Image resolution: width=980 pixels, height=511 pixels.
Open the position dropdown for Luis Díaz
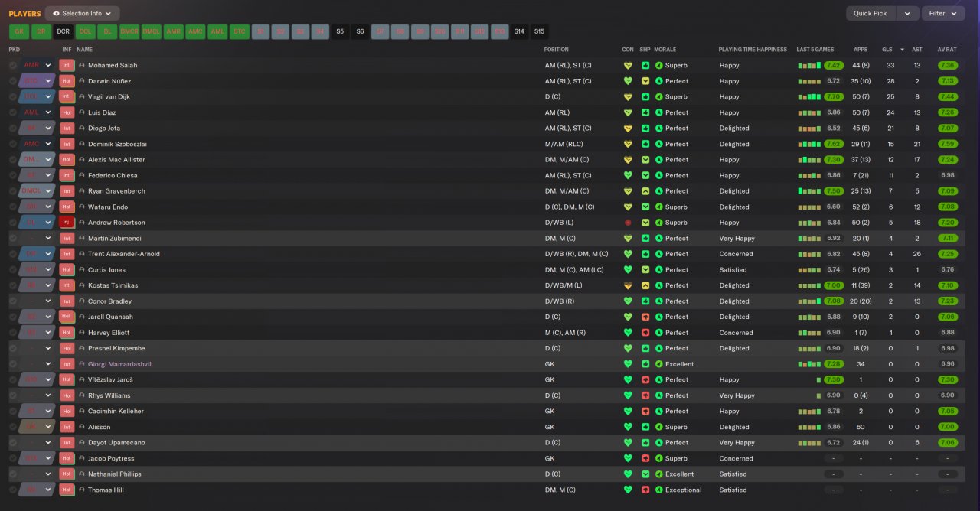point(38,112)
